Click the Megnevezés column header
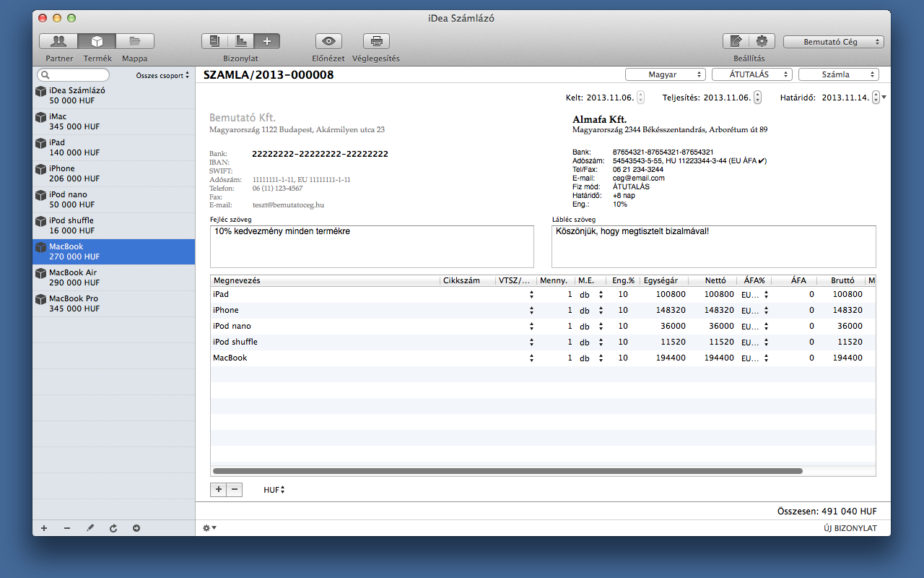This screenshot has height=578, width=924. pos(326,280)
